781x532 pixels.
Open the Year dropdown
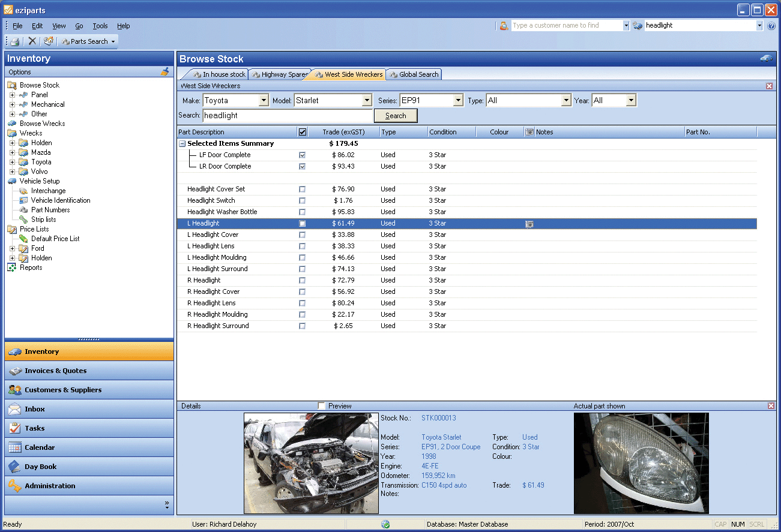pyautogui.click(x=630, y=101)
